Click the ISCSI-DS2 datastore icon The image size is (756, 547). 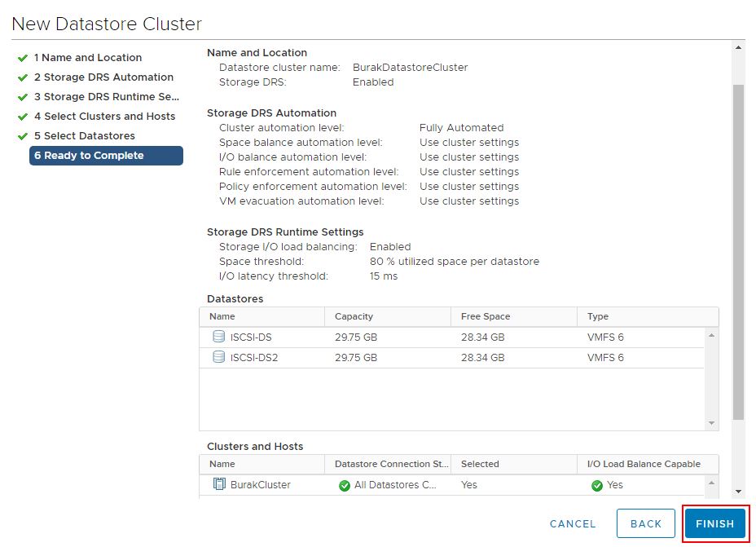[219, 357]
